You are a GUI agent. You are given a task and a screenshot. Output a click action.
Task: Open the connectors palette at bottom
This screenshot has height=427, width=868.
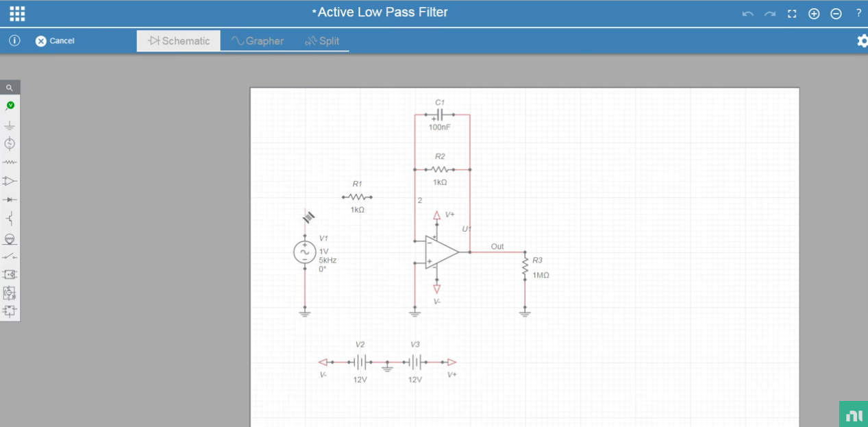10,311
